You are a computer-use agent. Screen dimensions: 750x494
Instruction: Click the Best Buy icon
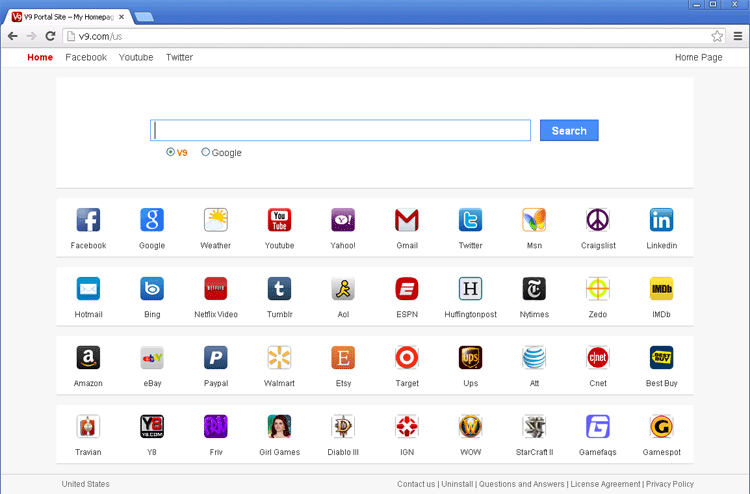click(x=661, y=357)
